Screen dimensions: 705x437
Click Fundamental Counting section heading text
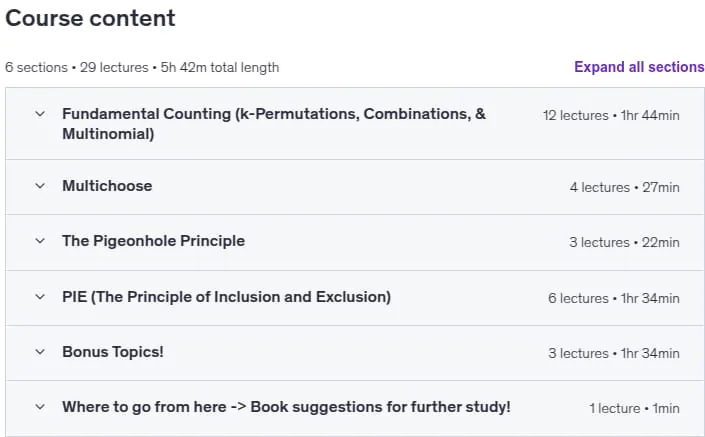point(274,124)
